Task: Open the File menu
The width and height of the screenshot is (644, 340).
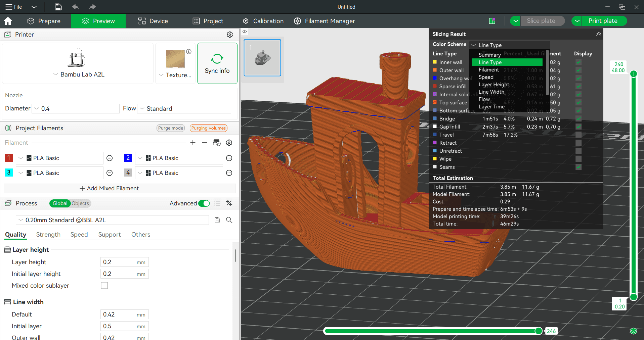Action: [14, 7]
